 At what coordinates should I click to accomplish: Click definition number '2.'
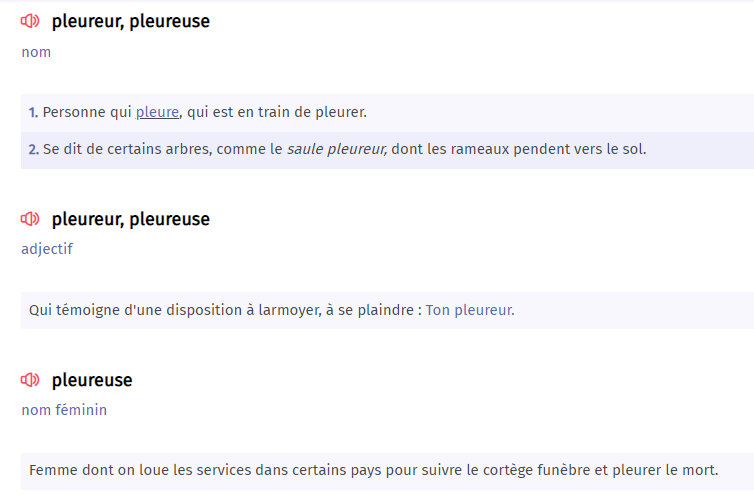(x=33, y=150)
